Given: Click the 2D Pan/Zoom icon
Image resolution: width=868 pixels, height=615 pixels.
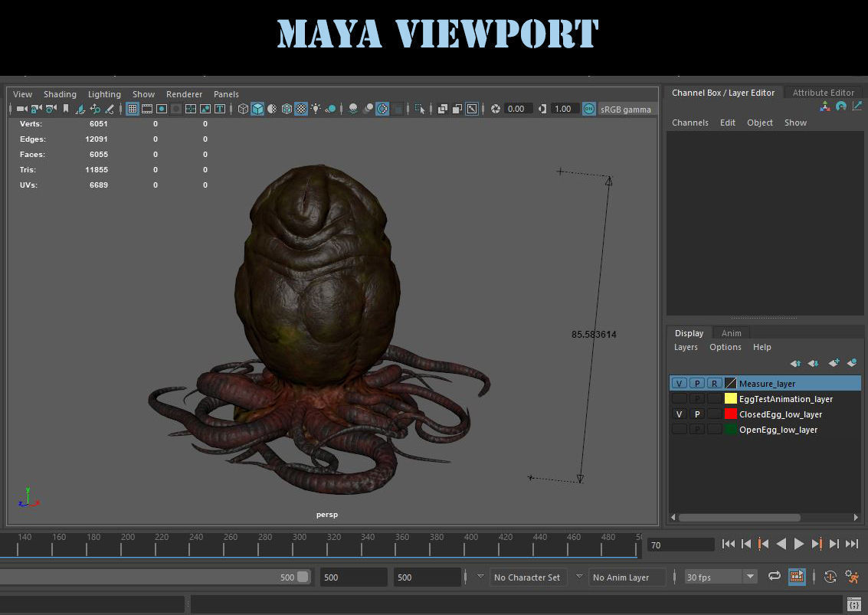Looking at the screenshot, I should point(95,109).
